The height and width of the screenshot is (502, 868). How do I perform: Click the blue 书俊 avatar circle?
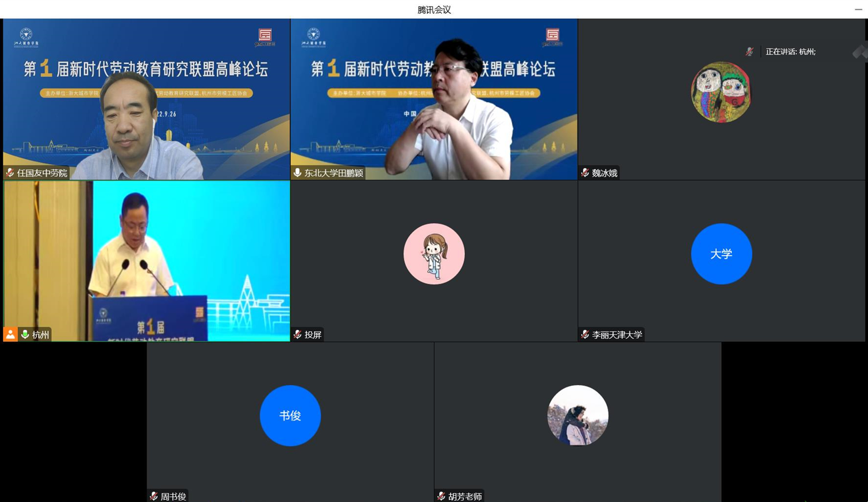[290, 416]
